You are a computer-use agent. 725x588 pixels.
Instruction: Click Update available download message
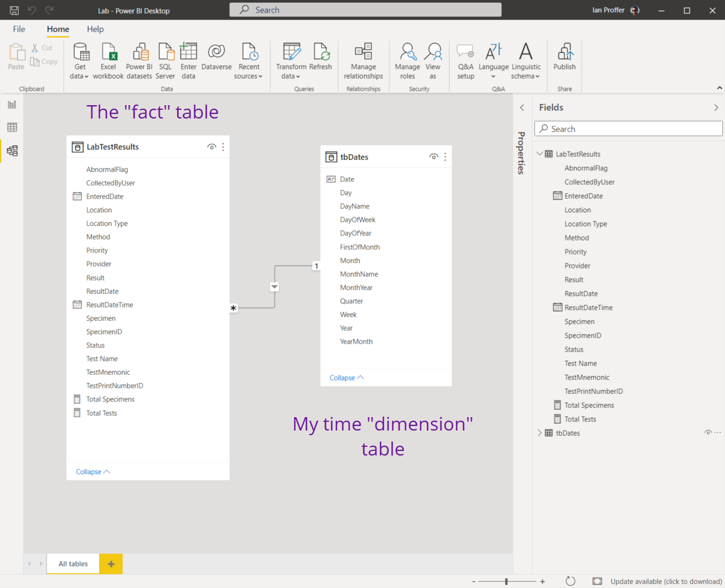pos(666,581)
